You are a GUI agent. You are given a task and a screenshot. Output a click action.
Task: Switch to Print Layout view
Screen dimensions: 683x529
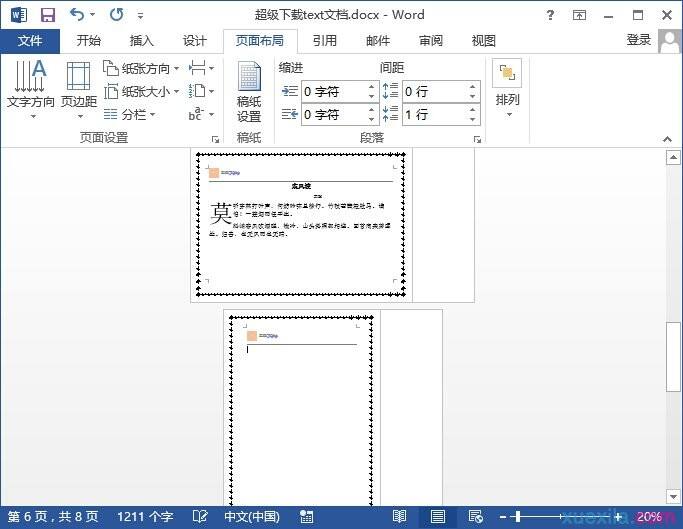438,517
